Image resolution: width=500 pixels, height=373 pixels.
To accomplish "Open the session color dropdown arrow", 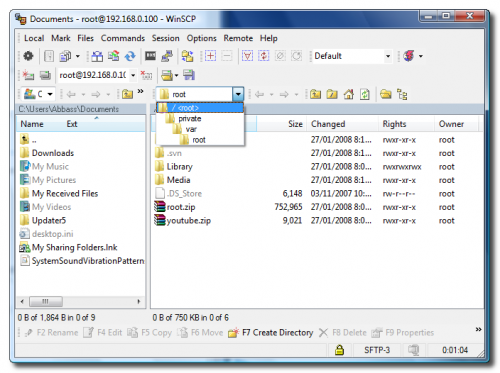I will [x=421, y=56].
